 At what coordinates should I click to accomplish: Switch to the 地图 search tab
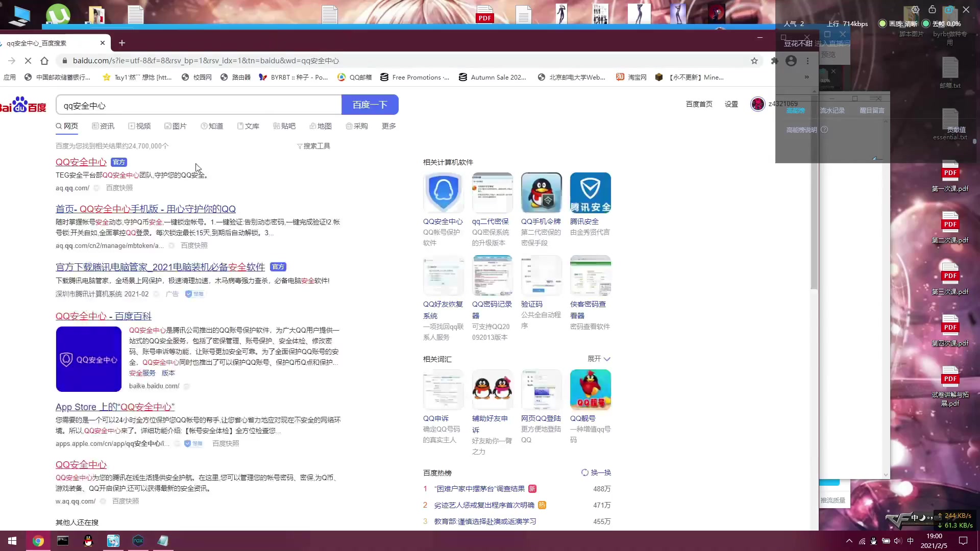(x=321, y=126)
